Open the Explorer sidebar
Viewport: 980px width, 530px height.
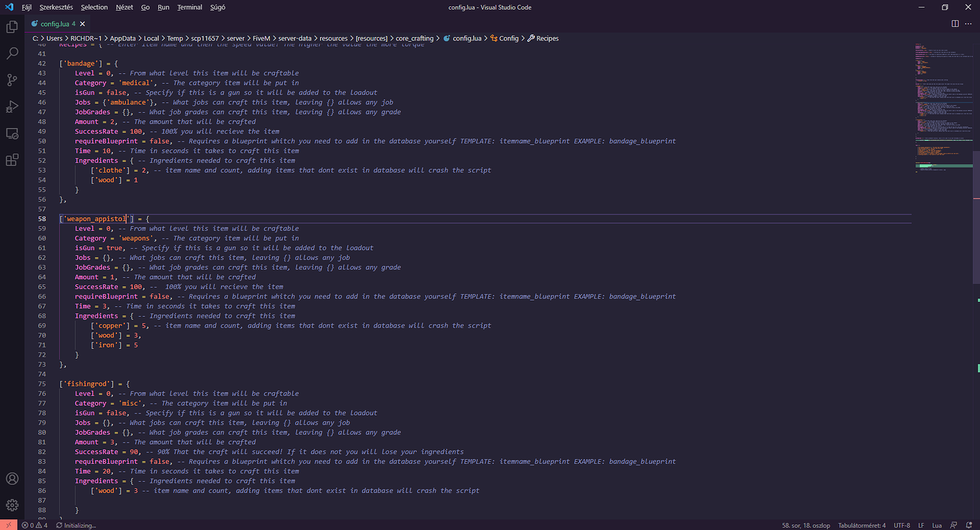click(11, 26)
